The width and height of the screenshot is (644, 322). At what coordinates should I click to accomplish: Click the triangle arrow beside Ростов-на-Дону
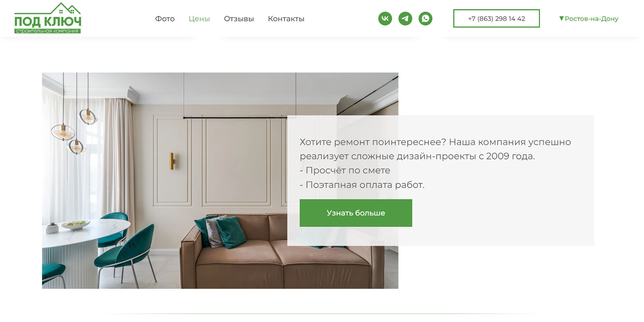(561, 19)
